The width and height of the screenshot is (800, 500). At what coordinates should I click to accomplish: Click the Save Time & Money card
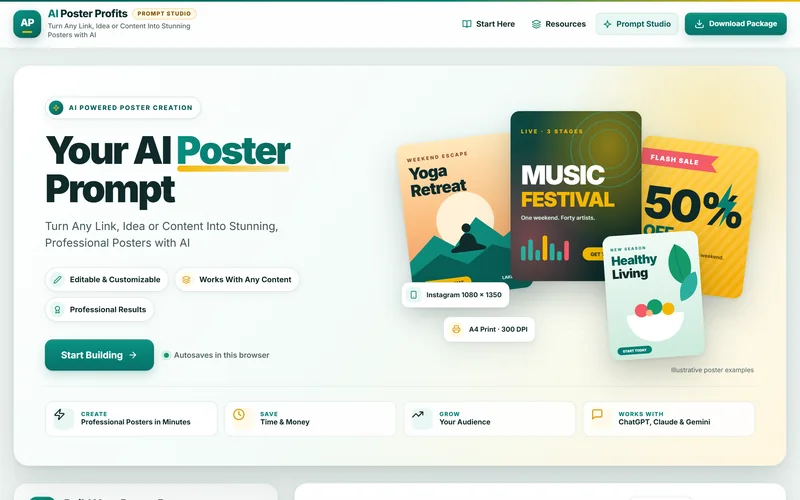pos(310,419)
